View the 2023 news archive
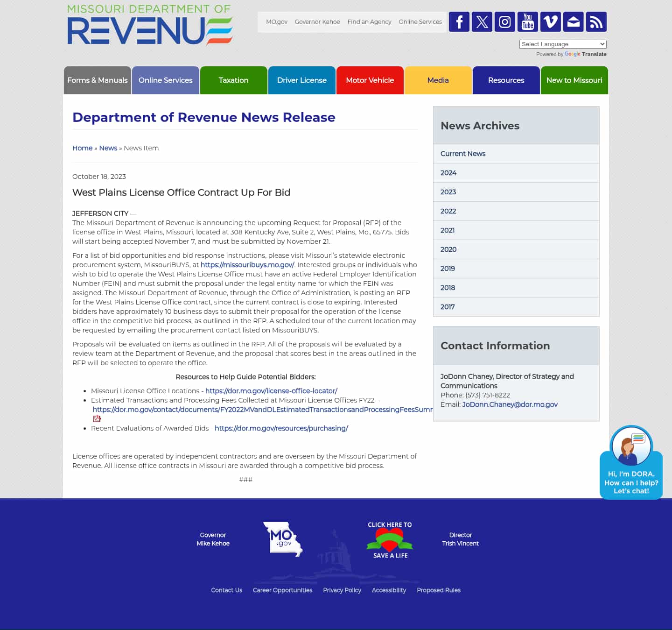This screenshot has width=672, height=630. coord(448,192)
